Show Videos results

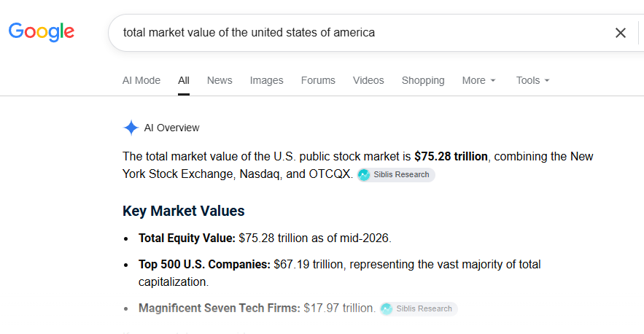[368, 80]
